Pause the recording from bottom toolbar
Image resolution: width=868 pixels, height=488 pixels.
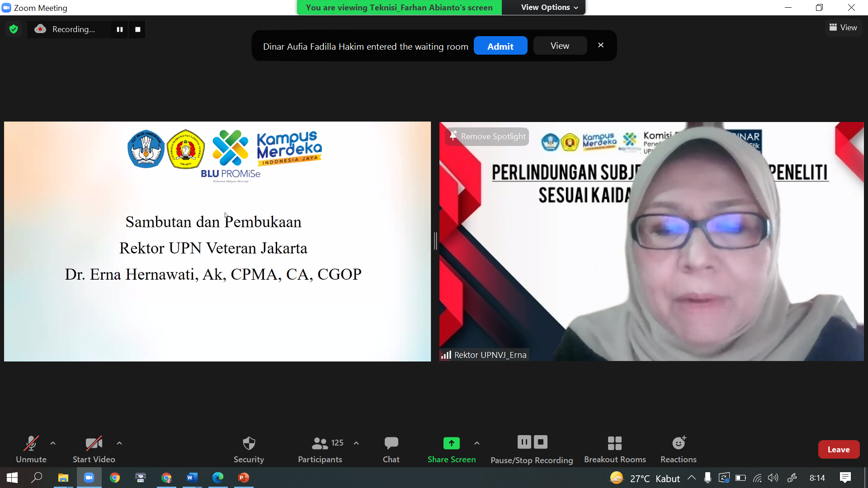click(524, 442)
